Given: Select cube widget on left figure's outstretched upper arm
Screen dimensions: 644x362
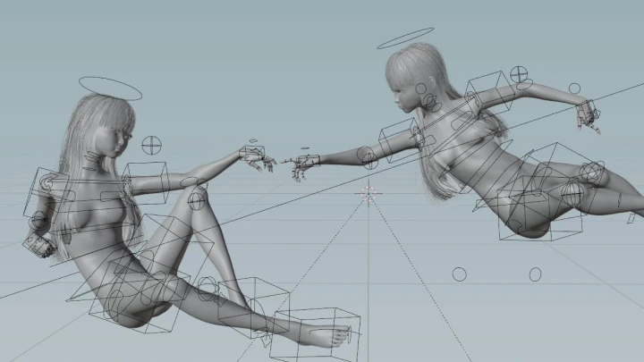Looking at the screenshot, I should 146,182.
